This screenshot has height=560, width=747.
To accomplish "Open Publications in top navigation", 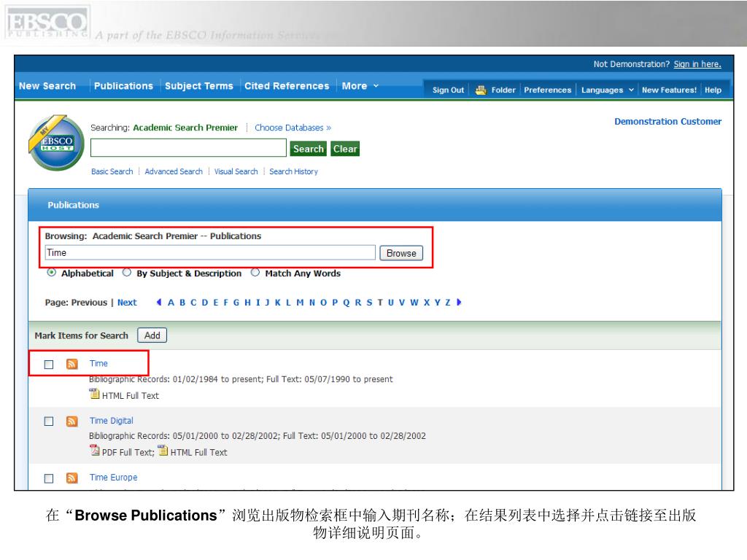I will 123,86.
